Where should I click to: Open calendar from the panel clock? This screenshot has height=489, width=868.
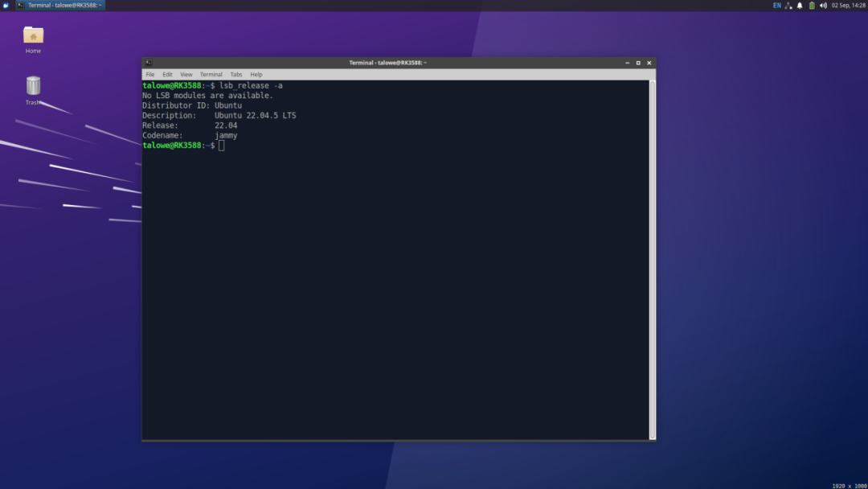pyautogui.click(x=848, y=6)
